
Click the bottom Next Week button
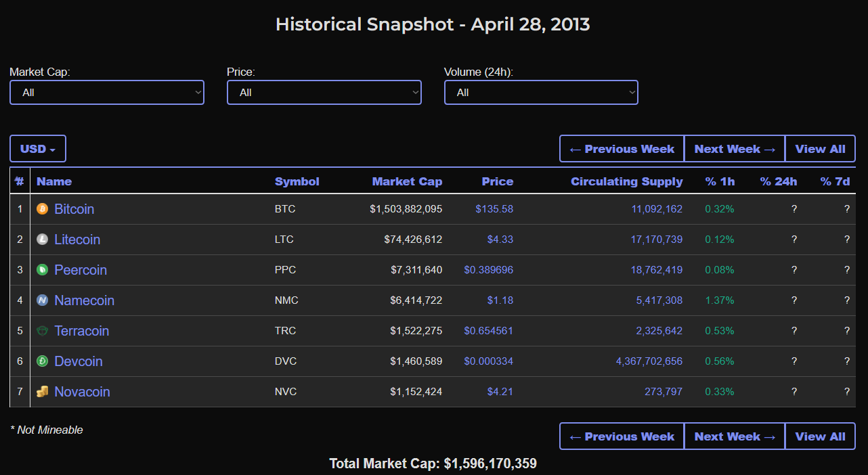pyautogui.click(x=735, y=436)
